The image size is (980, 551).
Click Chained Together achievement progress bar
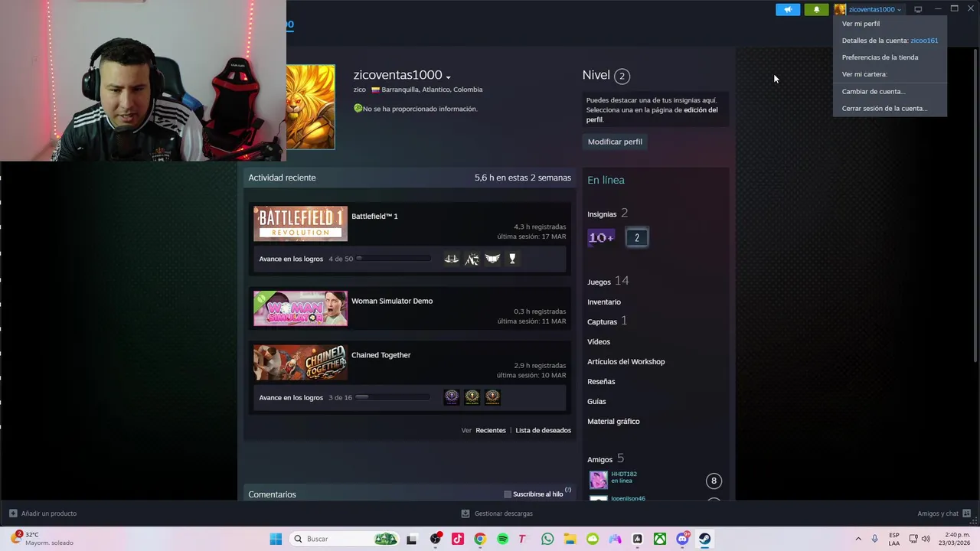coord(394,397)
